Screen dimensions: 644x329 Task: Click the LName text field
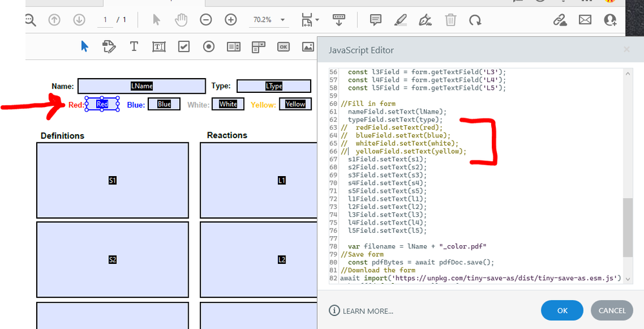[141, 86]
